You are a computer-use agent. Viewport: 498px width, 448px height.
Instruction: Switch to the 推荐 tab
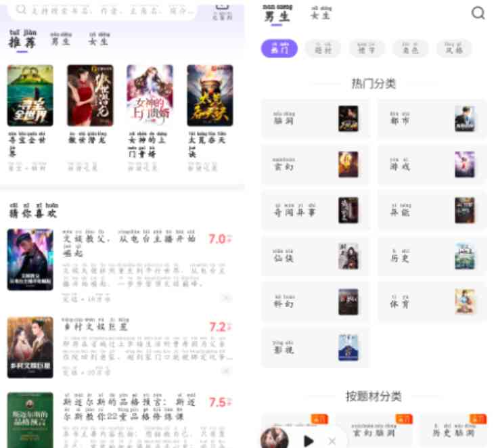click(x=22, y=39)
